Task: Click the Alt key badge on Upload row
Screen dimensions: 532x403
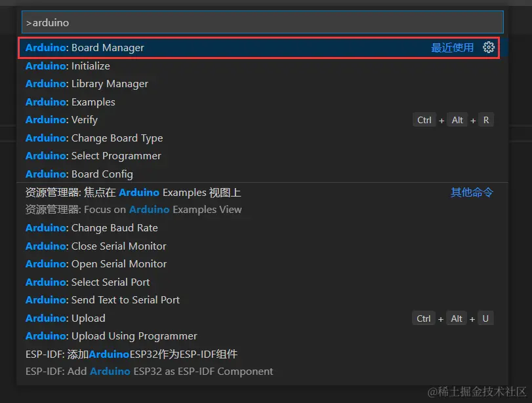Action: point(457,318)
